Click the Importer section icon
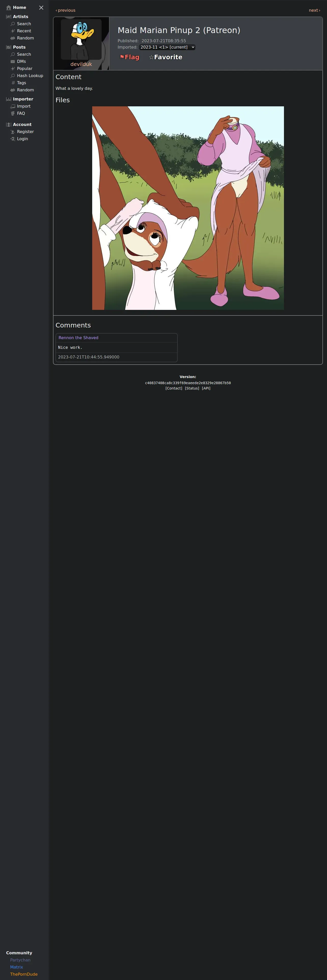The width and height of the screenshot is (327, 980). click(x=9, y=99)
